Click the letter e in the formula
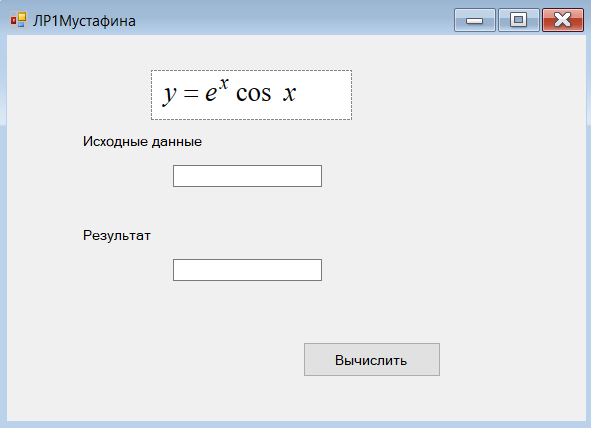Image resolution: width=591 pixels, height=428 pixels. [x=211, y=95]
